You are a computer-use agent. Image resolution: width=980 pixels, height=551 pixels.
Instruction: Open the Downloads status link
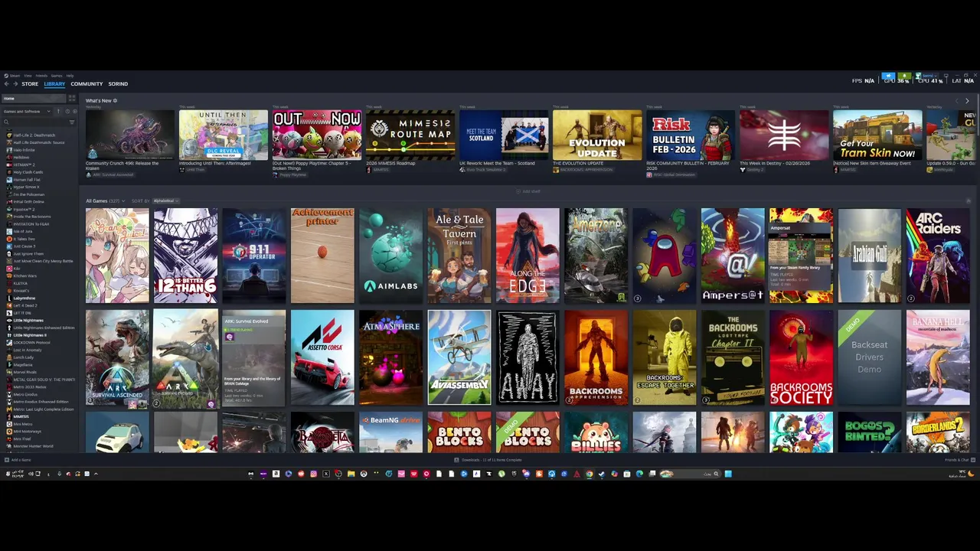click(x=488, y=460)
